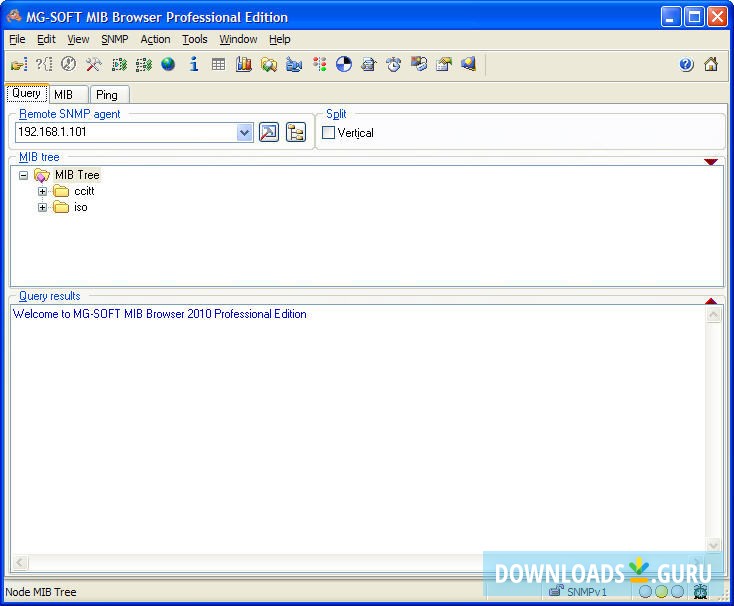Click the MIB Tree root folder icon
The height and width of the screenshot is (606, 734).
42,175
